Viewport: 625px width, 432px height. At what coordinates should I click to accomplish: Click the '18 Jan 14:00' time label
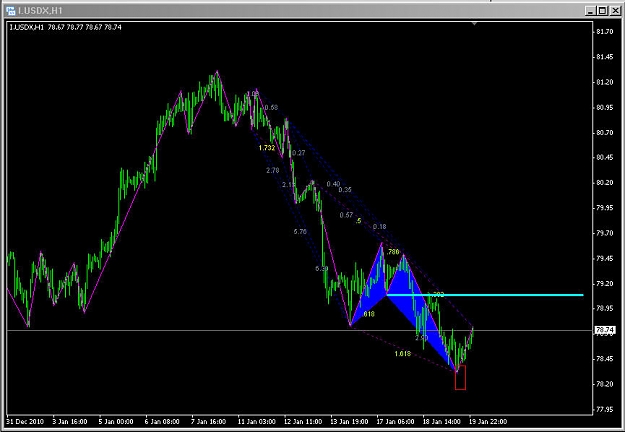(442, 421)
